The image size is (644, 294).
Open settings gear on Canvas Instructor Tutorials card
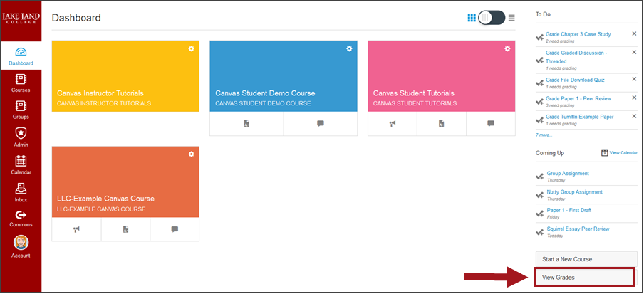191,48
